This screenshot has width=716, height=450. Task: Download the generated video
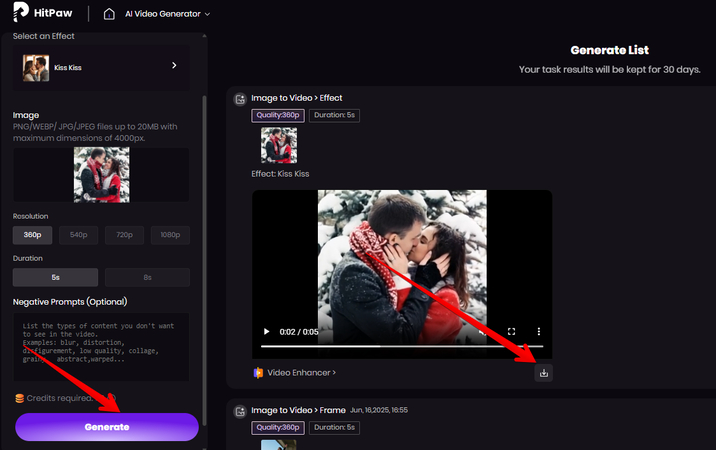(x=543, y=373)
